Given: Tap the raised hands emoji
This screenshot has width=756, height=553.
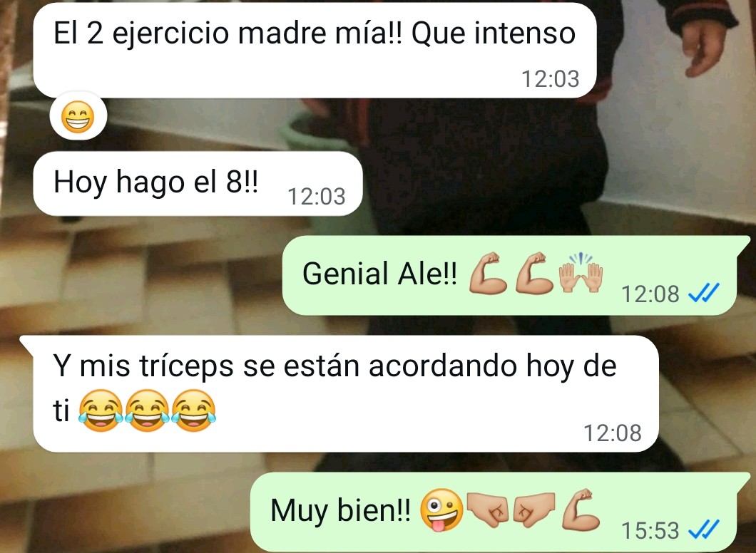Looking at the screenshot, I should 581,273.
